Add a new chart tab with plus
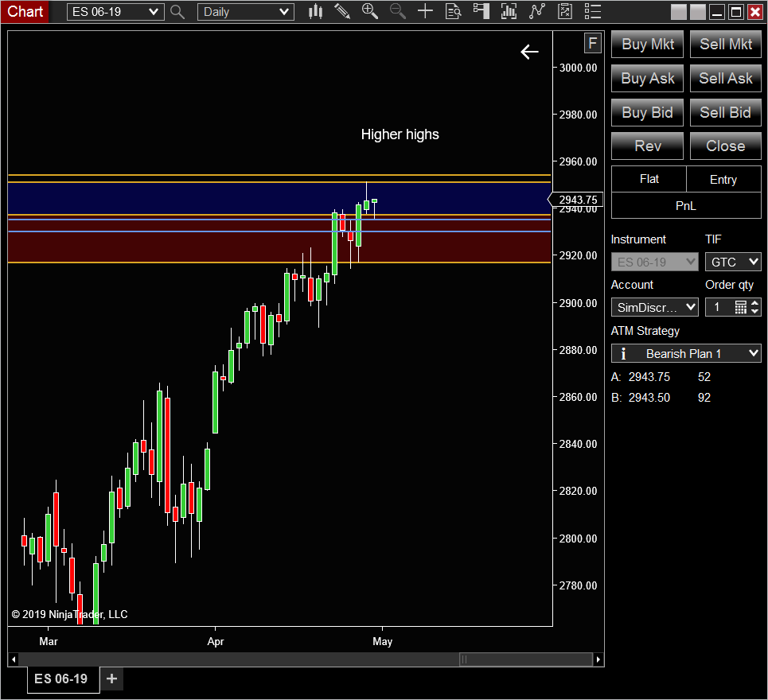The width and height of the screenshot is (768, 700). tap(111, 679)
